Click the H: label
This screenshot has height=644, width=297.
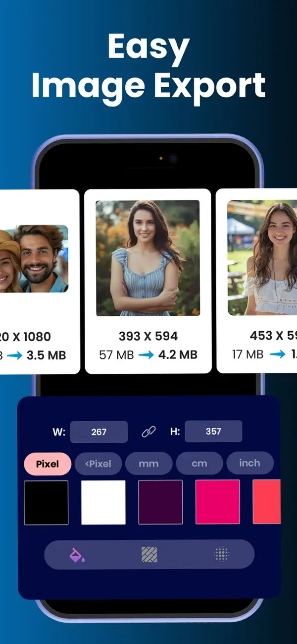click(x=175, y=432)
